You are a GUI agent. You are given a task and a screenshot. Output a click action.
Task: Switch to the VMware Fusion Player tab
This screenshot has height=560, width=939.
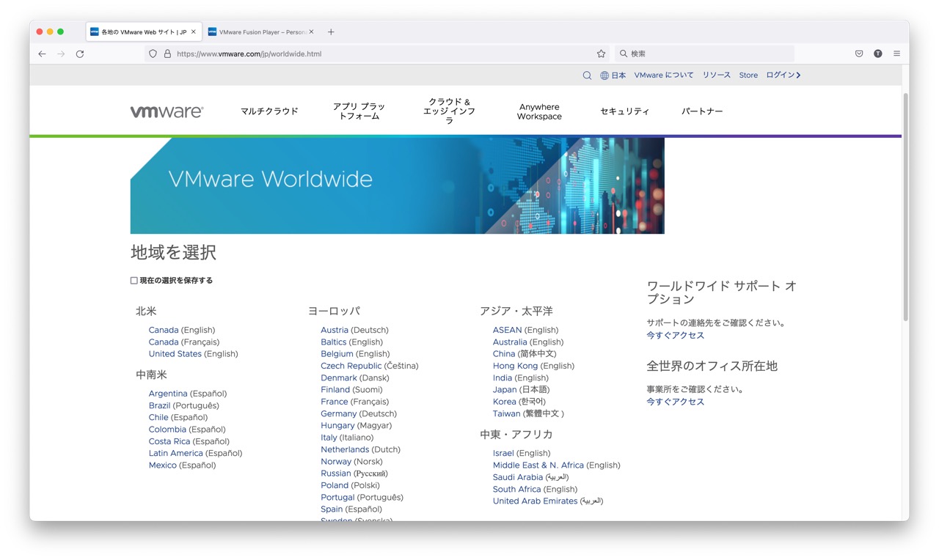[x=260, y=32]
